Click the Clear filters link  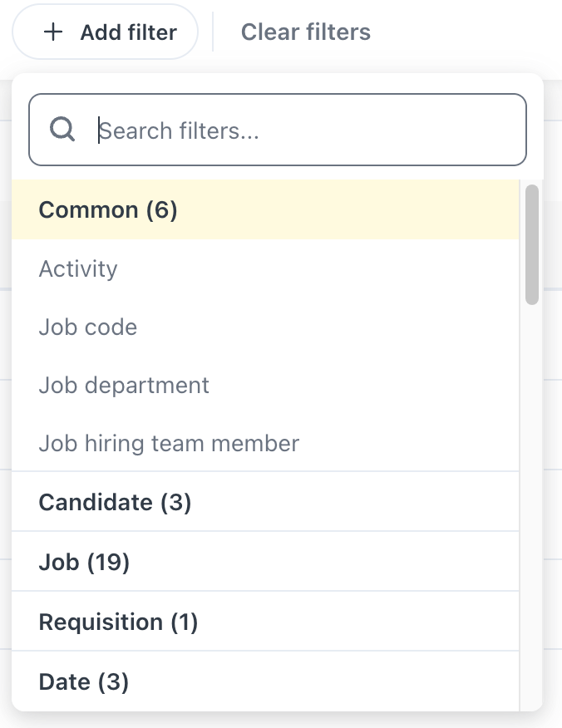tap(305, 32)
